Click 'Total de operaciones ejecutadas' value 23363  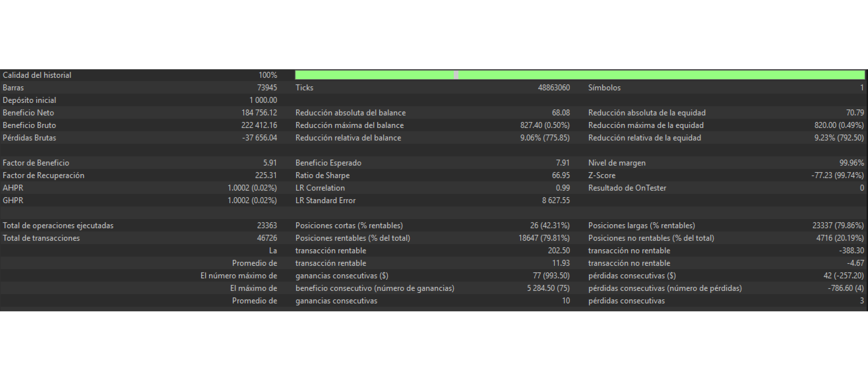point(267,226)
